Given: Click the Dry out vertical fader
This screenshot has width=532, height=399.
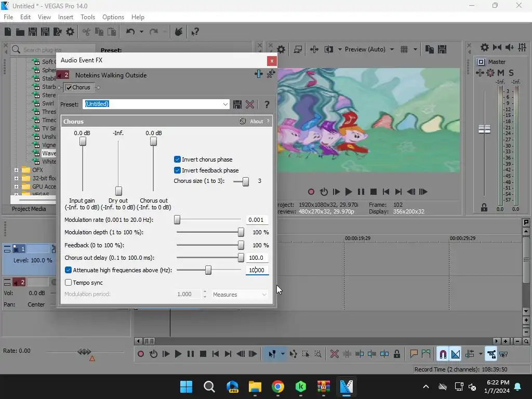Looking at the screenshot, I should coord(118,191).
